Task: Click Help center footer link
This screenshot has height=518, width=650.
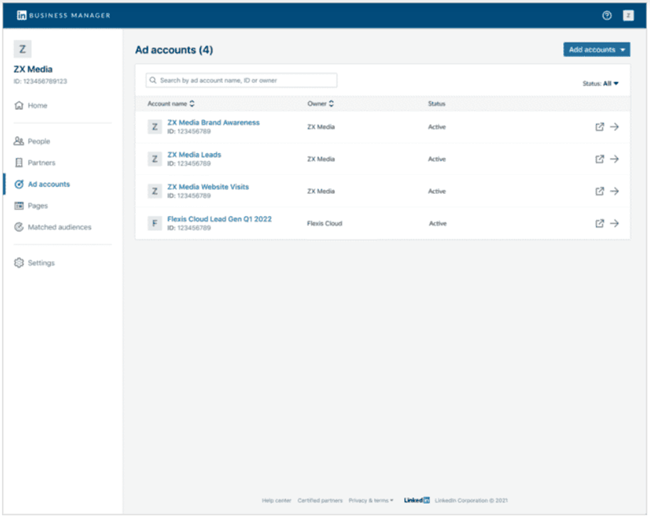Action: (x=275, y=500)
